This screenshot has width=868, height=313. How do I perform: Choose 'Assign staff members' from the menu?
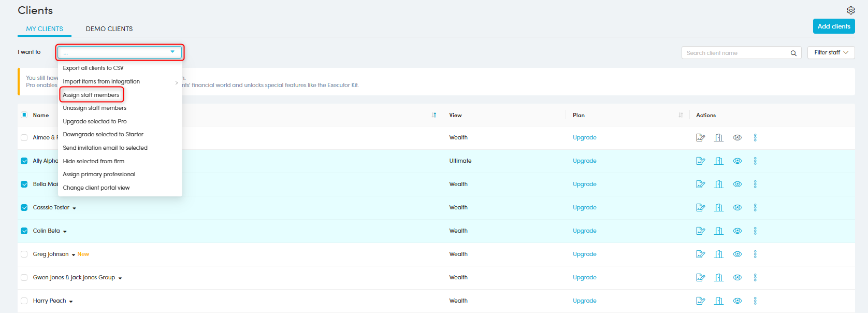point(91,95)
